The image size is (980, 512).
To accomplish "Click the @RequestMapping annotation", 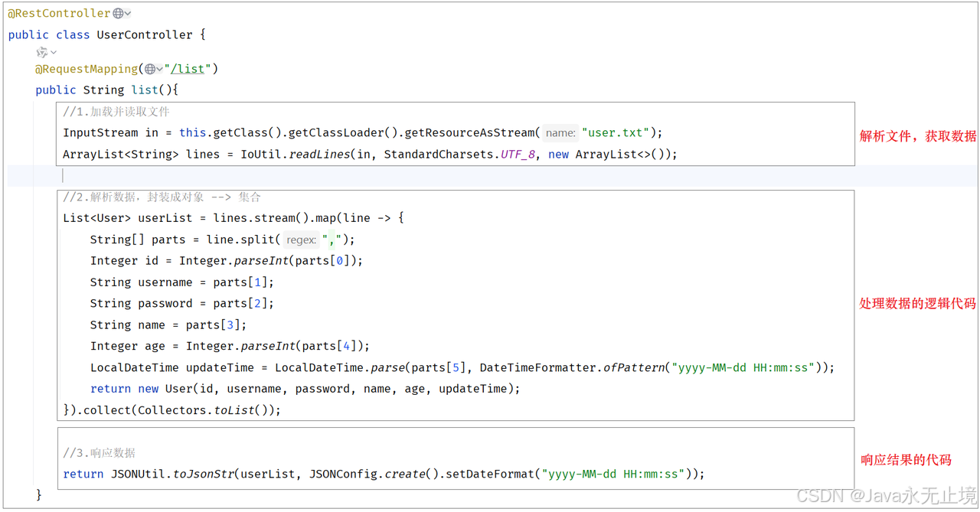I will (86, 69).
